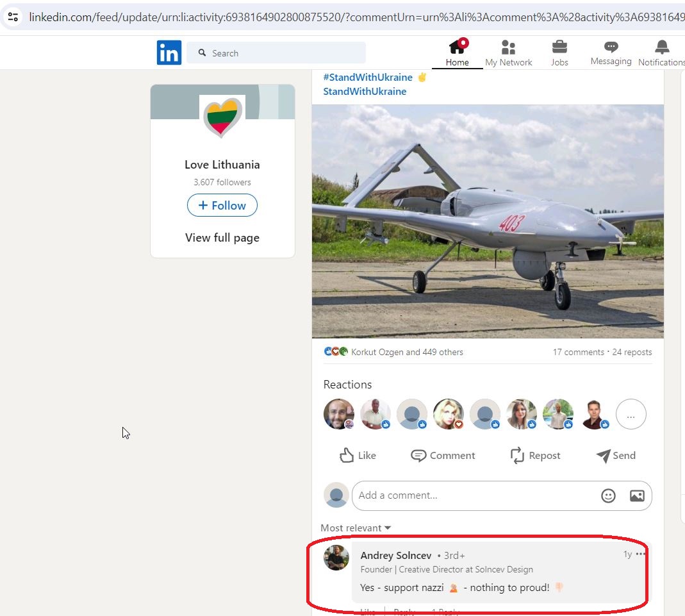Screen dimensions: 685x616
Task: Go to the Home tab
Action: point(457,53)
